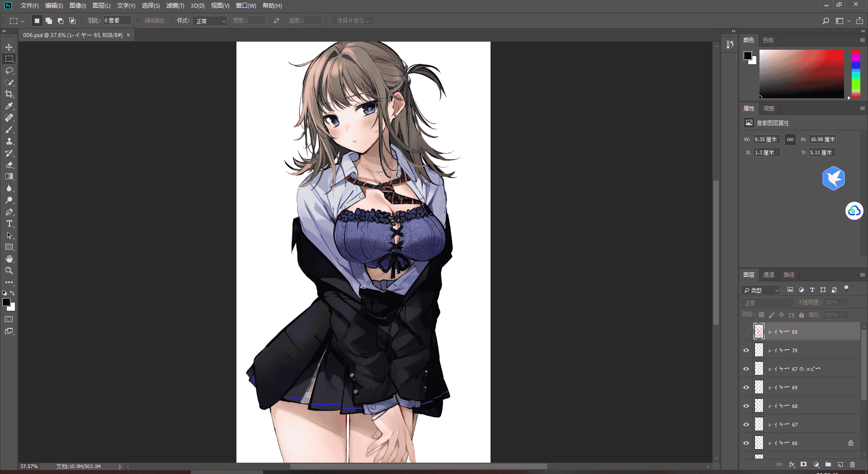Select the Zoom tool
This screenshot has height=474, width=868.
9,270
